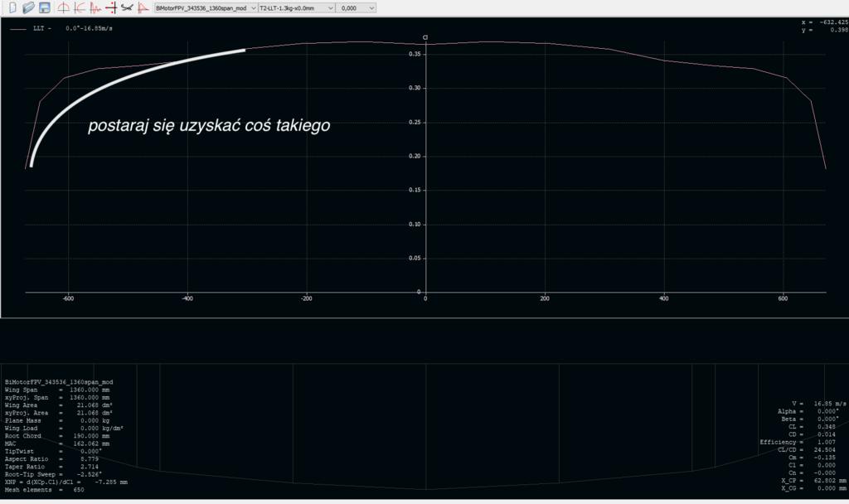This screenshot has width=849, height=504.
Task: Switch to the polar view icon
Action: coord(80,7)
